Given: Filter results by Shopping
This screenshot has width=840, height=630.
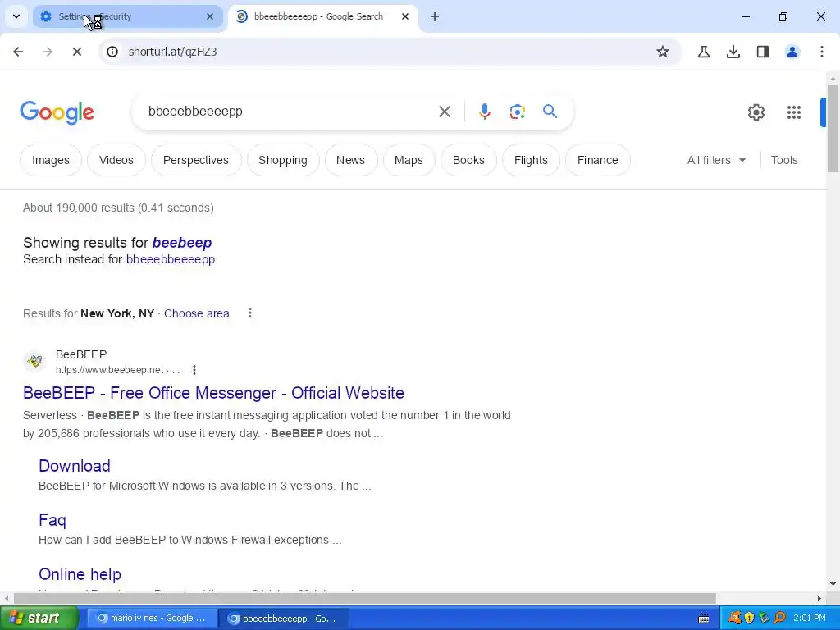Looking at the screenshot, I should pos(283,160).
